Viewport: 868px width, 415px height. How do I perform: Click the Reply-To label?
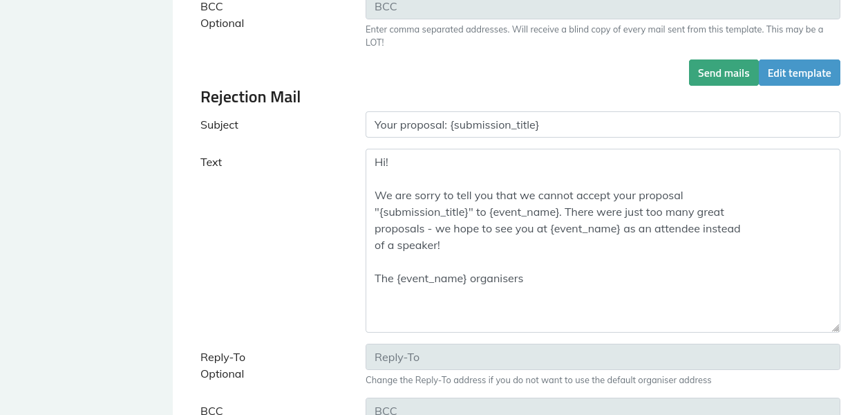[x=223, y=358]
